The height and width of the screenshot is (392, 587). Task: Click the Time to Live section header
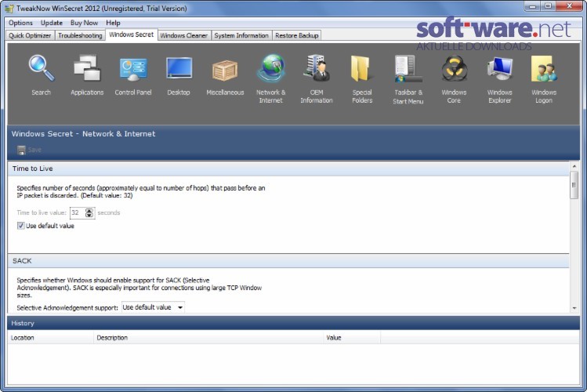point(288,169)
